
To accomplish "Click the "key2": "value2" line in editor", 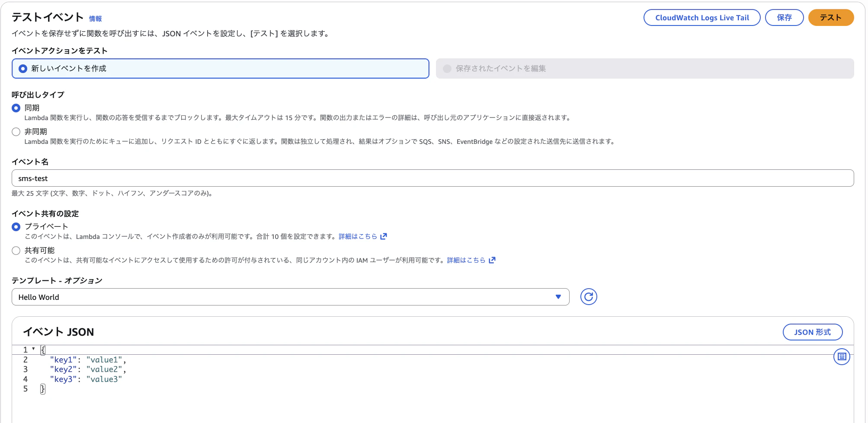I will click(x=88, y=369).
